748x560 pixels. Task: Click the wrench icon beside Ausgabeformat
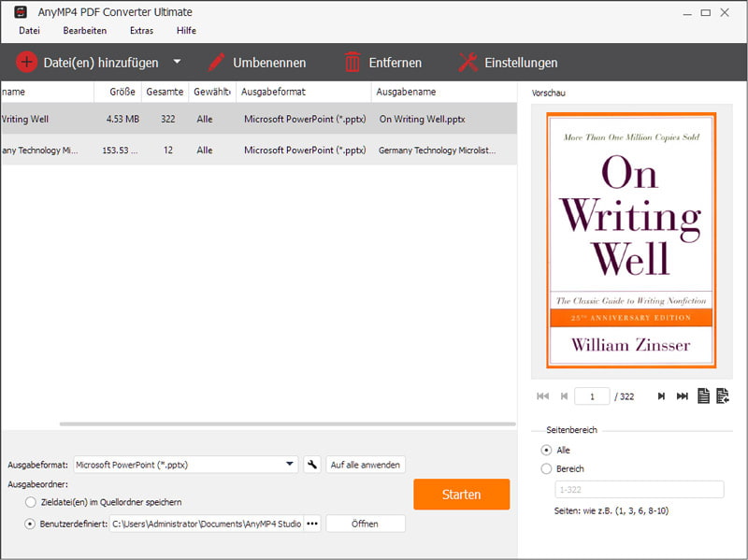[312, 464]
